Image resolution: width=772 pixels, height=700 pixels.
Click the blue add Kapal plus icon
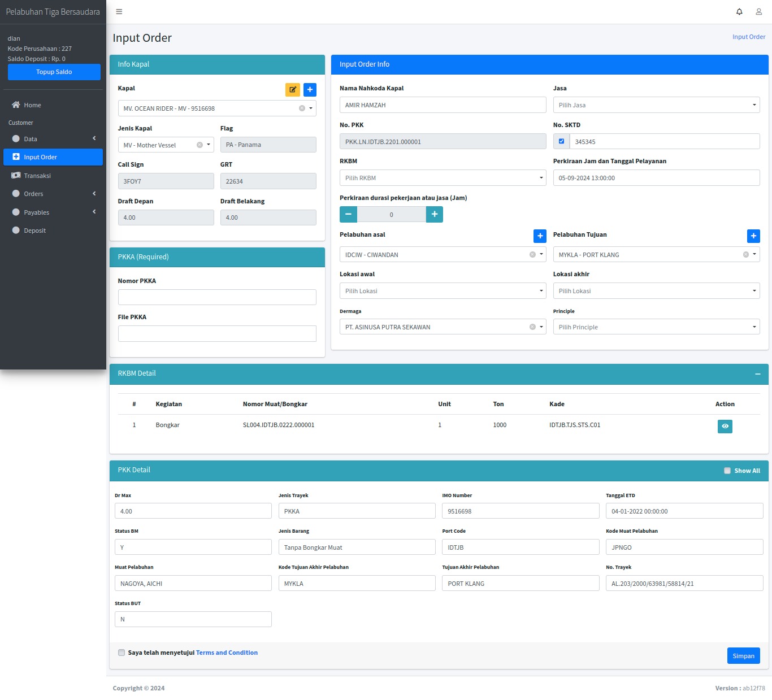click(310, 90)
